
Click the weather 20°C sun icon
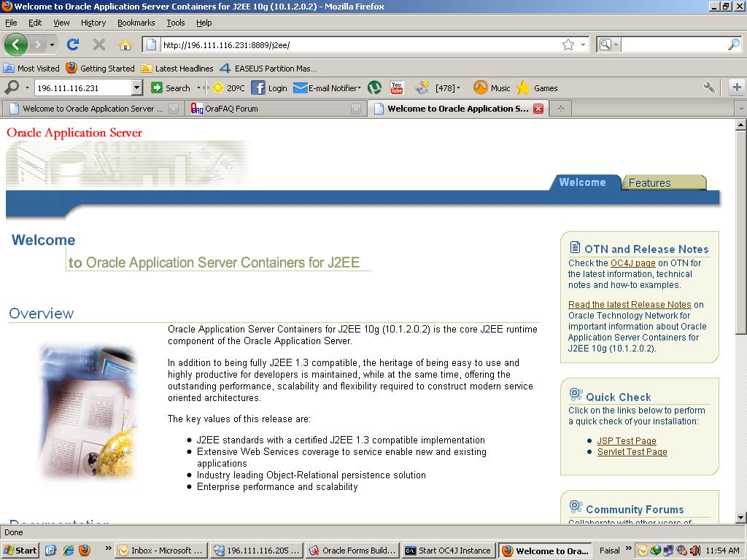(x=218, y=87)
